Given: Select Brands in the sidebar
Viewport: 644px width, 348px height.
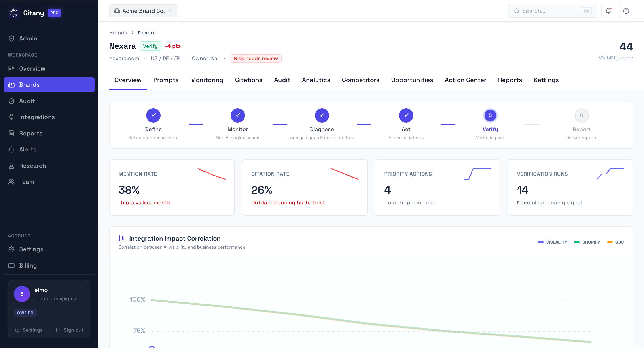Looking at the screenshot, I should (x=29, y=85).
